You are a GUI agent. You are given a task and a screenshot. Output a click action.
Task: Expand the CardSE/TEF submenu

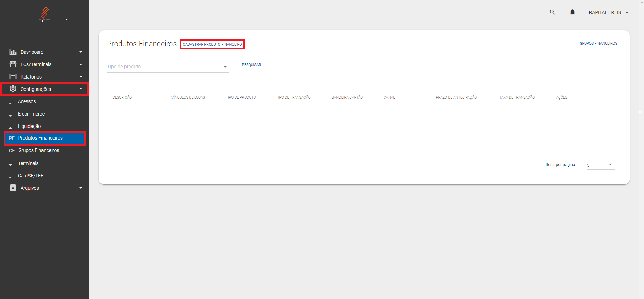(x=31, y=176)
